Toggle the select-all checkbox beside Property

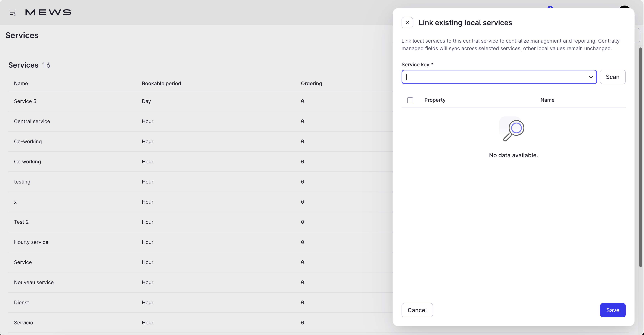click(410, 100)
